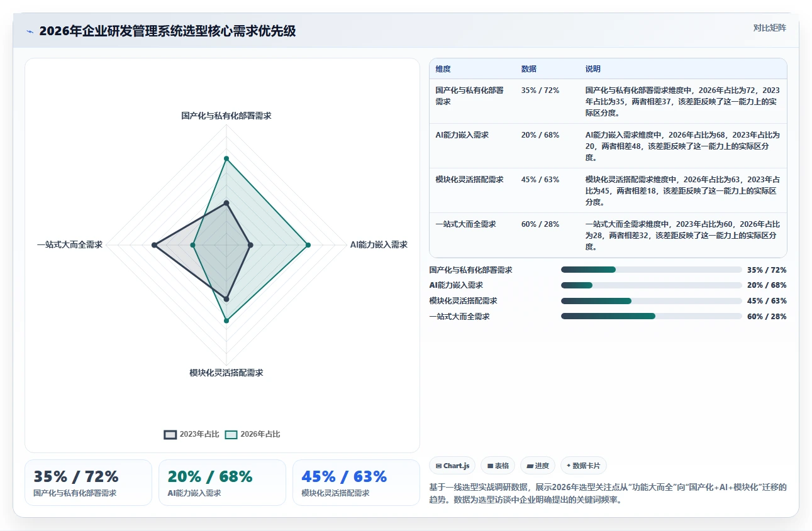Click the AI能力嵌入需求 progress bar
This screenshot has height=531, width=812.
pyautogui.click(x=652, y=285)
